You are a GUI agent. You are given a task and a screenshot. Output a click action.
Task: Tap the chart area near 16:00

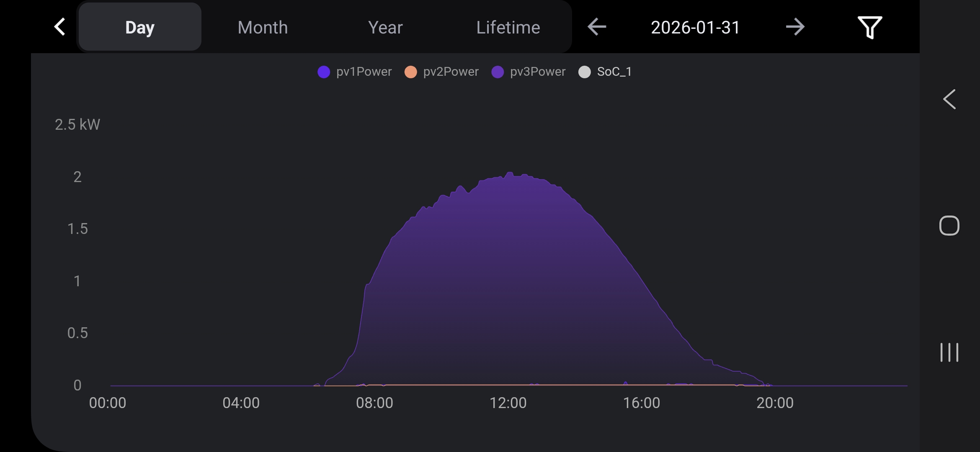641,326
